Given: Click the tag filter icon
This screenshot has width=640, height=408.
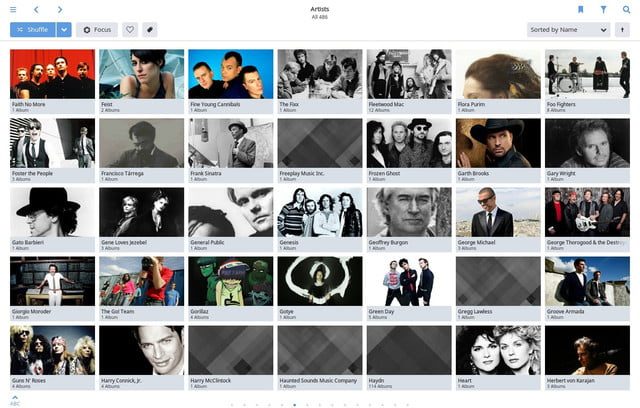Looking at the screenshot, I should (x=150, y=30).
